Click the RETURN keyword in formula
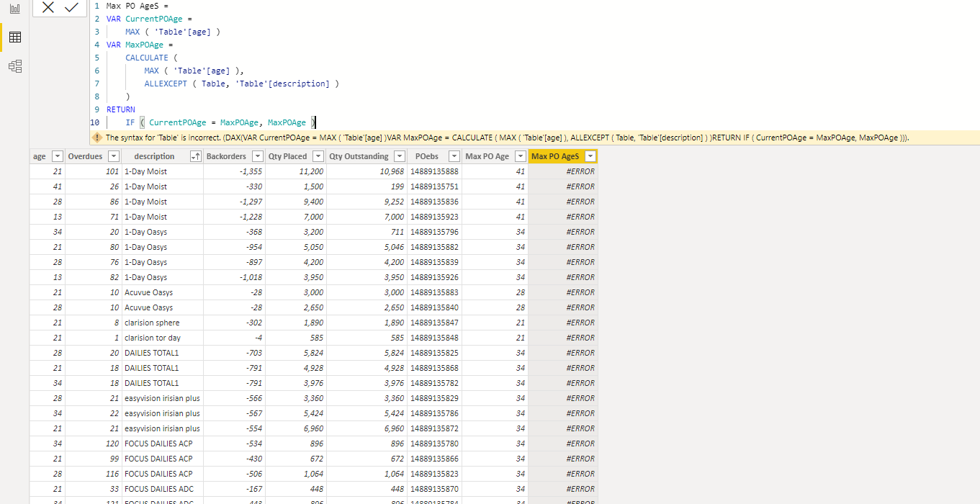The height and width of the screenshot is (504, 980). point(120,109)
